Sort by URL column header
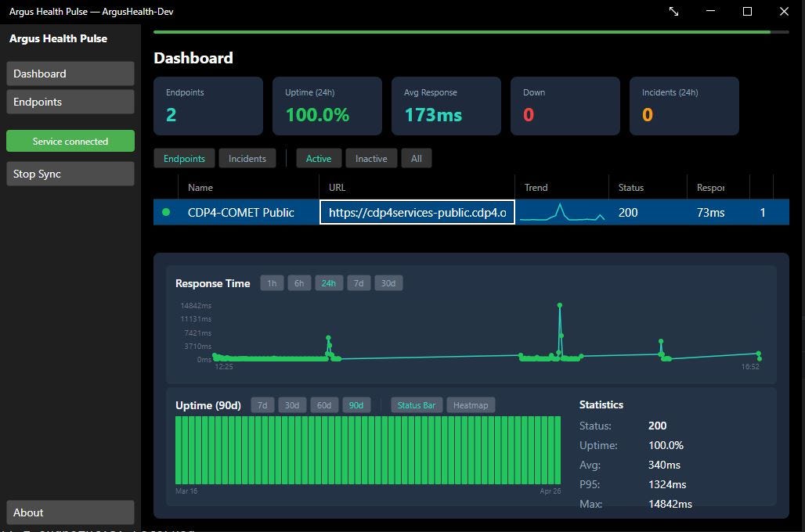Image resolution: width=805 pixels, height=532 pixels. (417, 187)
